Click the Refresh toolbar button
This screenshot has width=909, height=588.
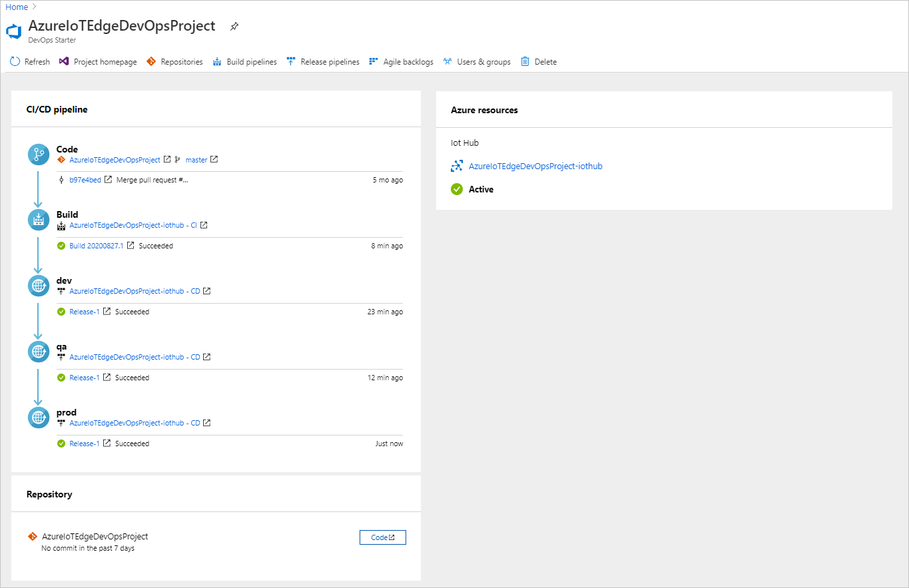click(x=30, y=62)
